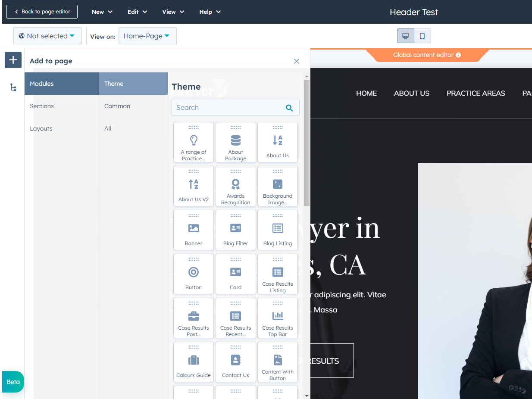Select the Awards Recognition module icon
The height and width of the screenshot is (399, 532).
point(235,184)
